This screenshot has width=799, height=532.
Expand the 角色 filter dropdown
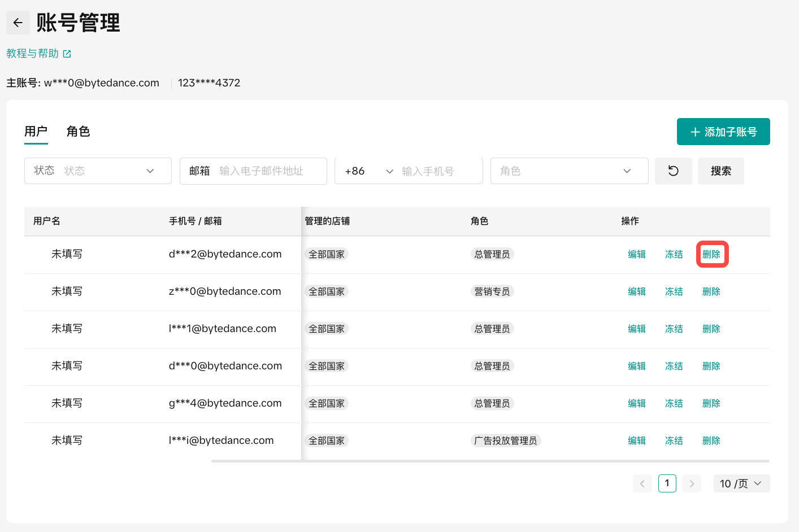click(x=568, y=171)
